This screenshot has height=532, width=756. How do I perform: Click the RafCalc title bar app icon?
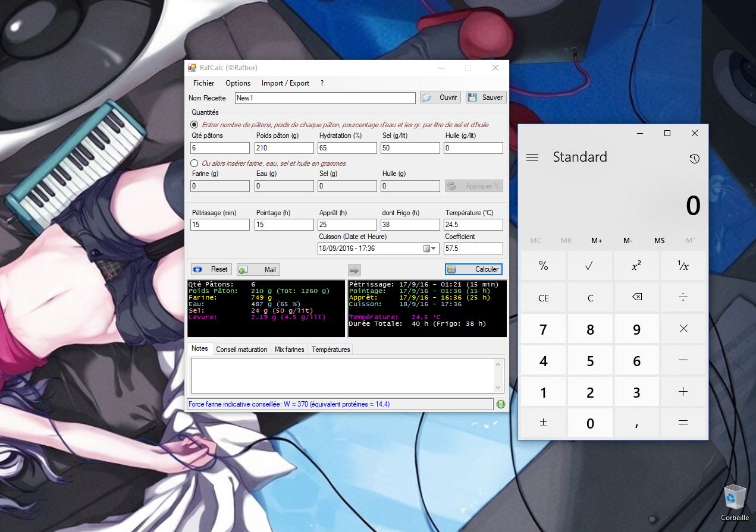pyautogui.click(x=192, y=68)
